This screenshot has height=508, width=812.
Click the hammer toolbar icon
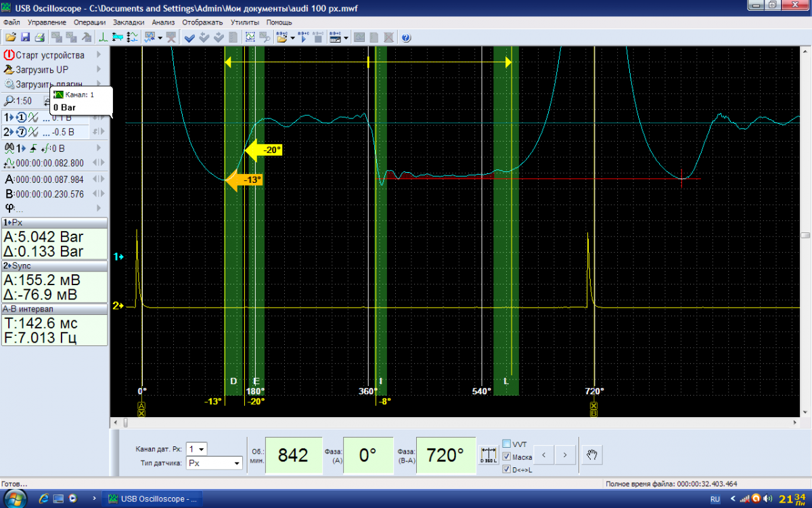tap(86, 37)
